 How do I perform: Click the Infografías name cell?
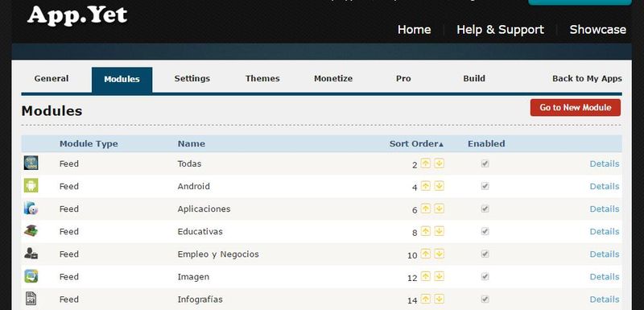[x=200, y=300]
